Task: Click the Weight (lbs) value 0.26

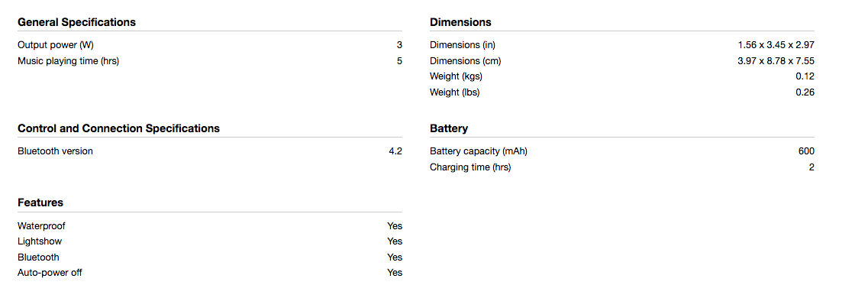Action: [x=805, y=92]
